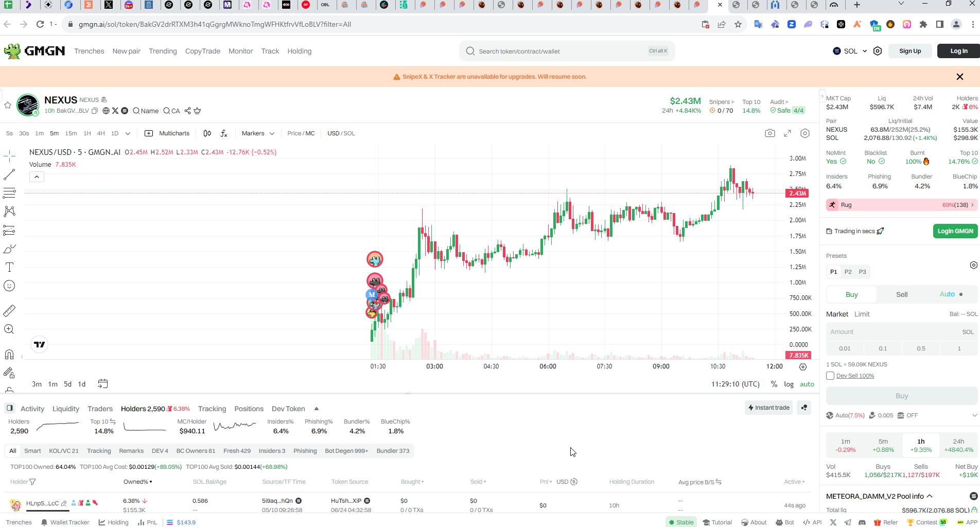Sort holders by Owned% column
This screenshot has width=980, height=527.
[x=138, y=482]
